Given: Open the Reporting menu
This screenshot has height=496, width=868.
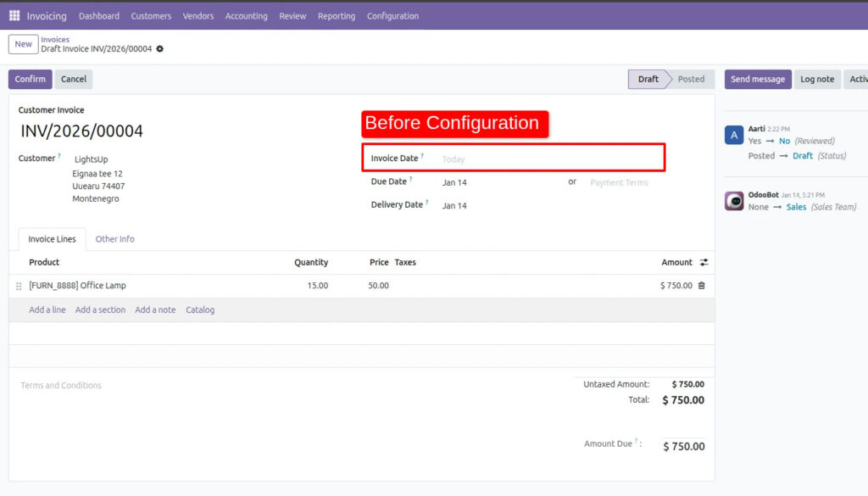Looking at the screenshot, I should click(x=337, y=16).
